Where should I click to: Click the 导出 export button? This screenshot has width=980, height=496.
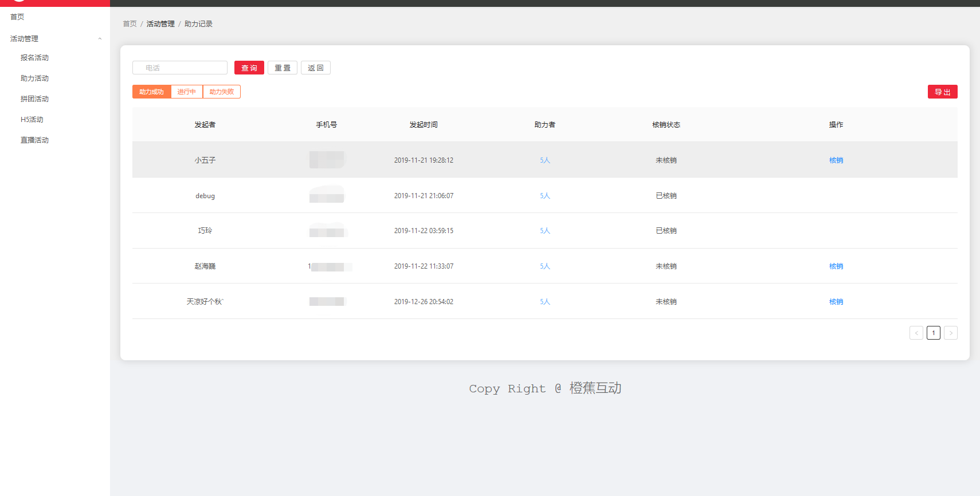coord(943,92)
